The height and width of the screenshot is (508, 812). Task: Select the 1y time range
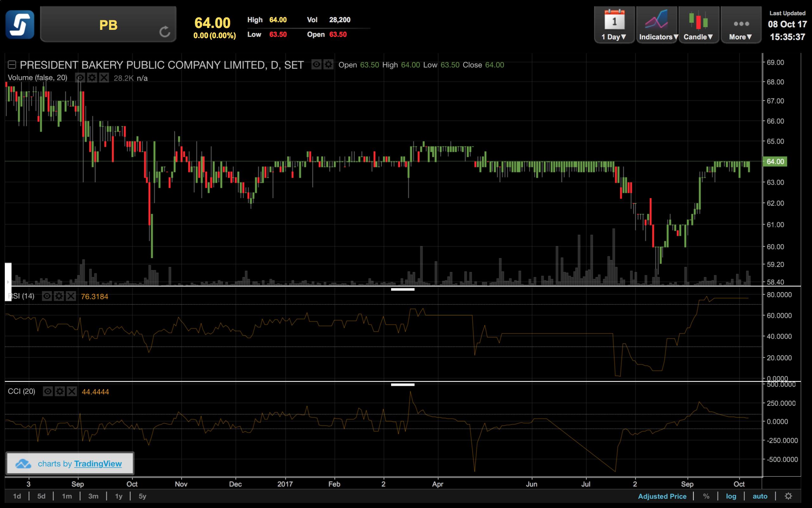pyautogui.click(x=119, y=496)
